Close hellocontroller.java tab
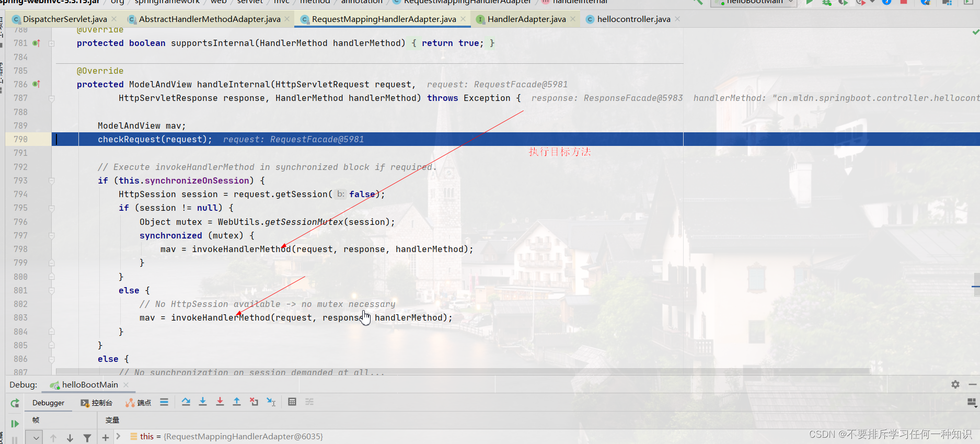 pos(677,19)
